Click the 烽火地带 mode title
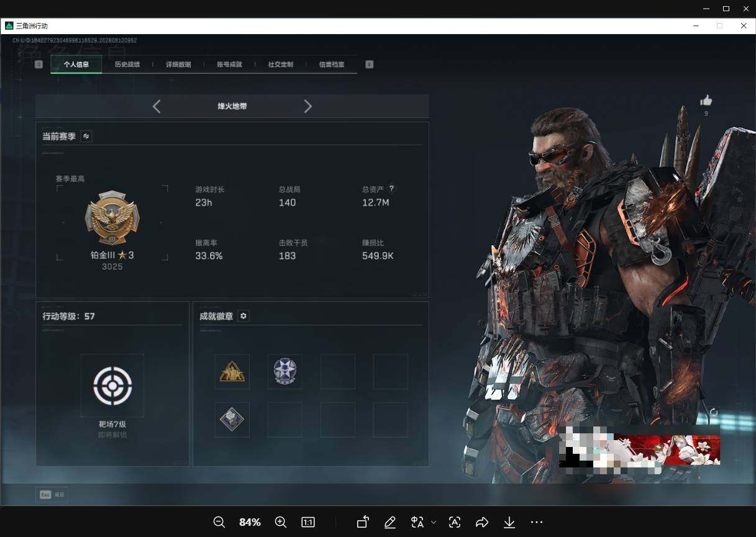The width and height of the screenshot is (756, 537). tap(232, 106)
